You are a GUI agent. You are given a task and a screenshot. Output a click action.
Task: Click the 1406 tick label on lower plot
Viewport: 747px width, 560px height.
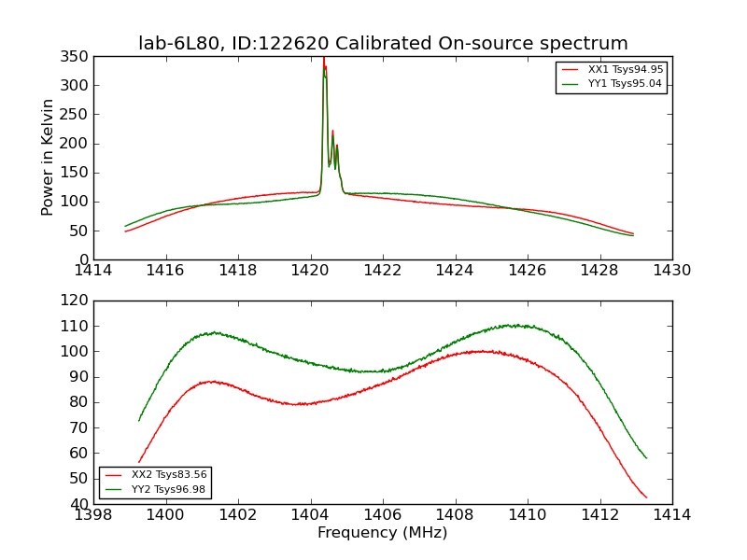383,515
